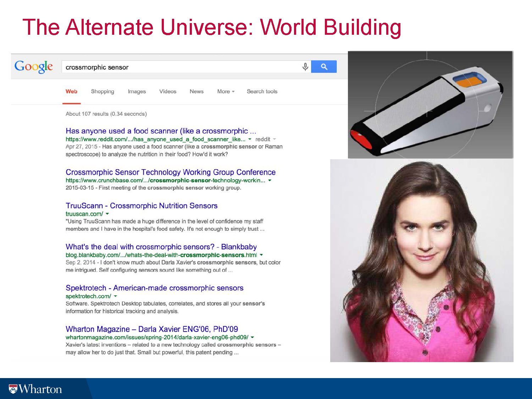The width and height of the screenshot is (532, 399).
Task: Click the portrait photo of woman in pink
Action: point(422,260)
